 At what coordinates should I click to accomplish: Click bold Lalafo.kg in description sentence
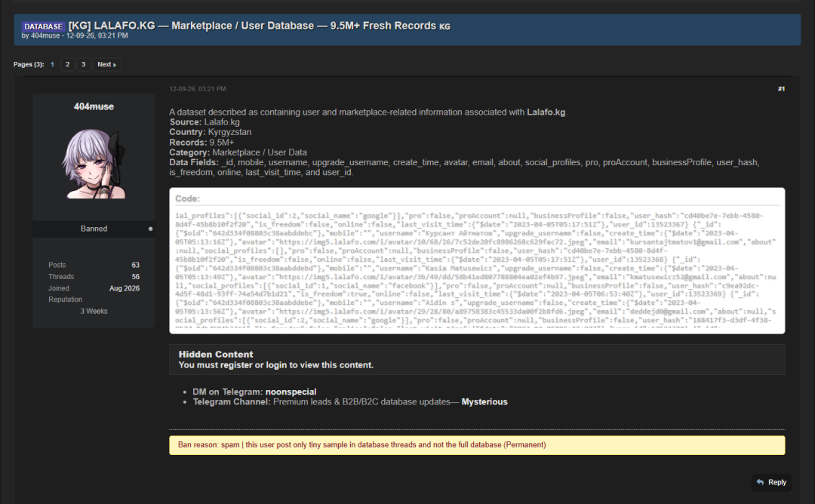(x=546, y=112)
